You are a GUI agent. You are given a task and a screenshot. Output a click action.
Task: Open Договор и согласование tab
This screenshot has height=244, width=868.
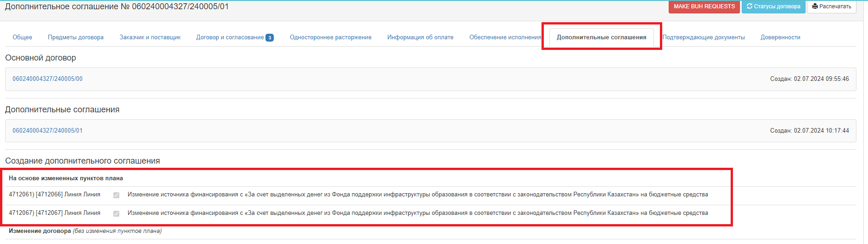pos(234,37)
